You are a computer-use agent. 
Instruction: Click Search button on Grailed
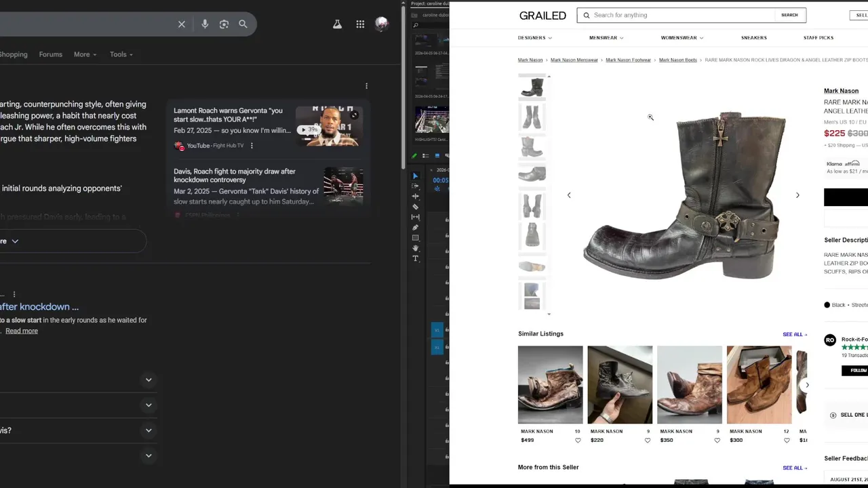coord(789,15)
